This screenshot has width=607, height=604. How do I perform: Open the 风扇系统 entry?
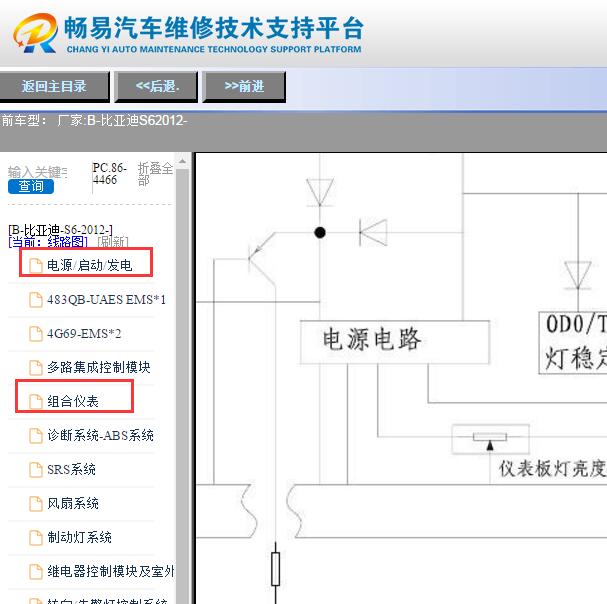pyautogui.click(x=73, y=503)
